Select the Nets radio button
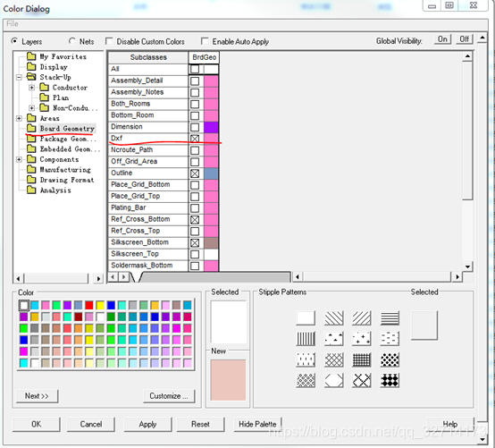 coord(72,41)
